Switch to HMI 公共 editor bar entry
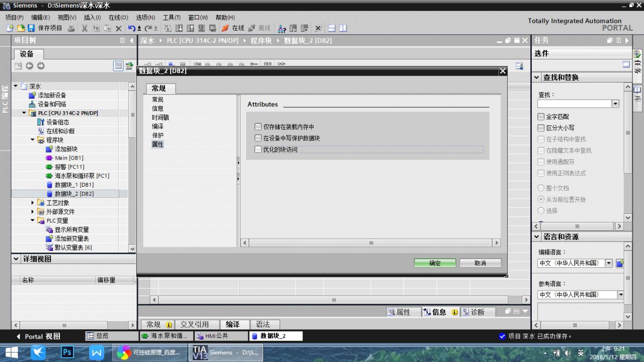Screen dimensions: 644x362 (x=220, y=336)
